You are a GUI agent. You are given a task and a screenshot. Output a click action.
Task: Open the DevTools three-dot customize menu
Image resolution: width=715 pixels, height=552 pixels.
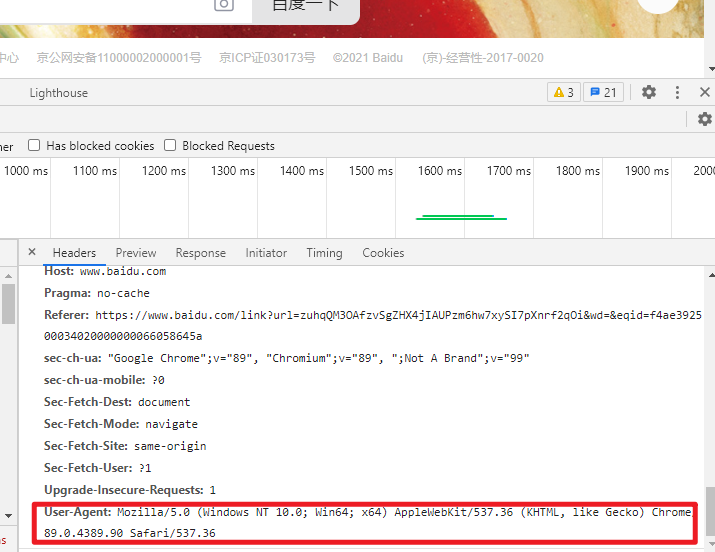click(x=677, y=93)
